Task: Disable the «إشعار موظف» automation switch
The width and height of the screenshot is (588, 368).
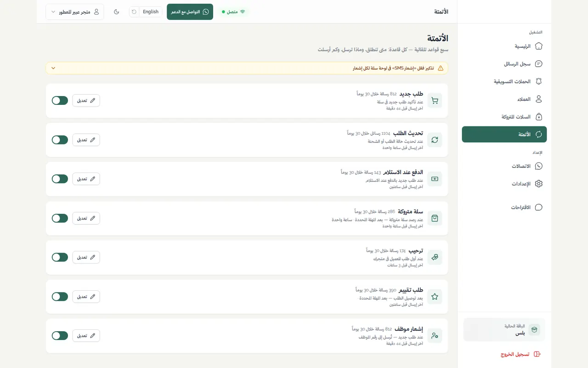Action: pyautogui.click(x=60, y=336)
